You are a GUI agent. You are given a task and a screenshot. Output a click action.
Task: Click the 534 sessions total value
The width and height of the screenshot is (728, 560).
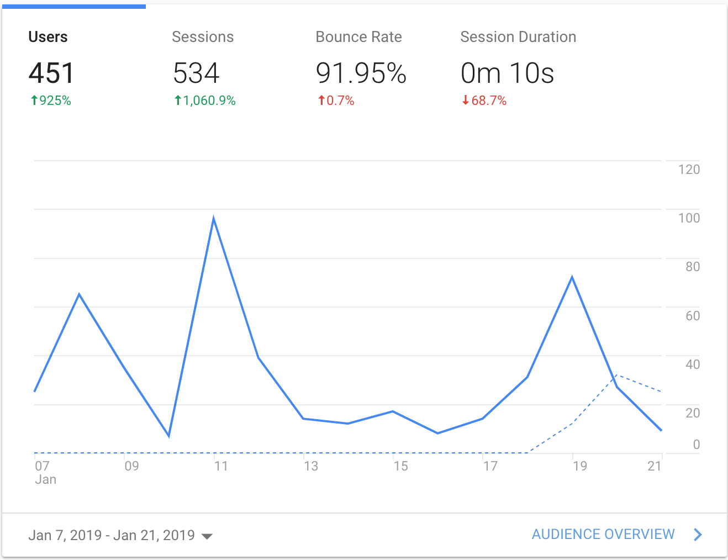(196, 73)
